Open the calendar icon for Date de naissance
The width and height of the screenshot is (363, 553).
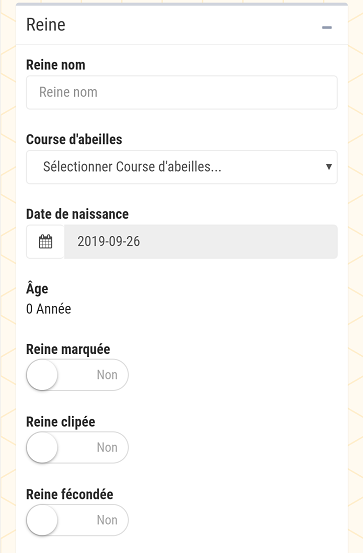[45, 242]
